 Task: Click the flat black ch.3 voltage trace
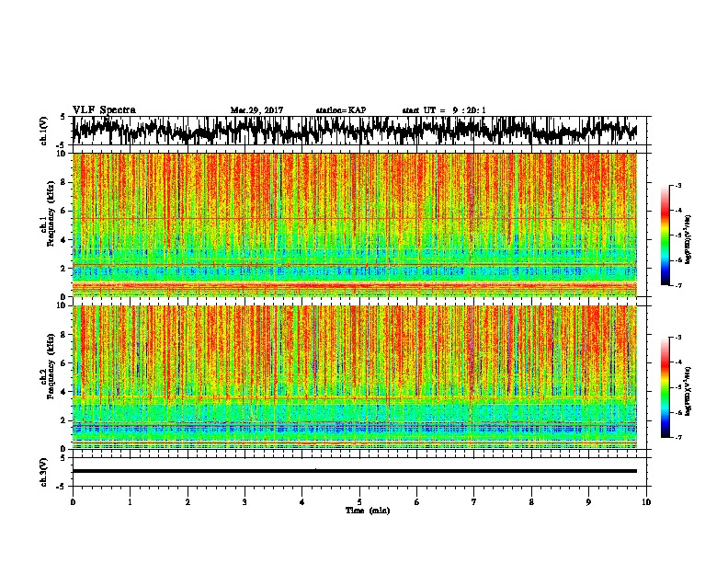[355, 471]
